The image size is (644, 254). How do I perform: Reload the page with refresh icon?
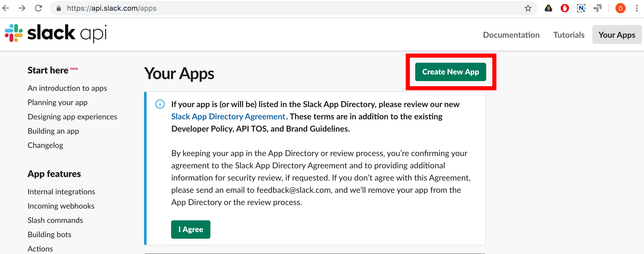click(38, 8)
